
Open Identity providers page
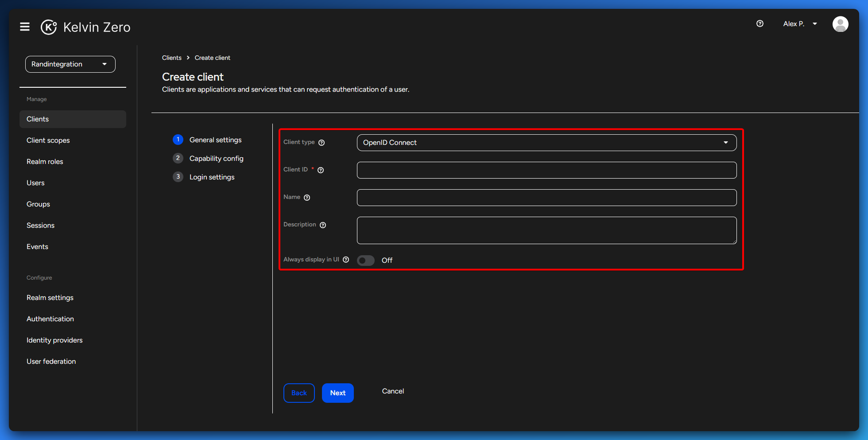pyautogui.click(x=73, y=340)
